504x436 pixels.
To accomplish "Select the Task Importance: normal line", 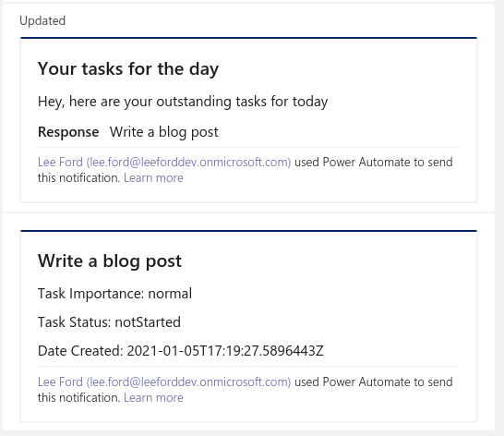I will 114,294.
